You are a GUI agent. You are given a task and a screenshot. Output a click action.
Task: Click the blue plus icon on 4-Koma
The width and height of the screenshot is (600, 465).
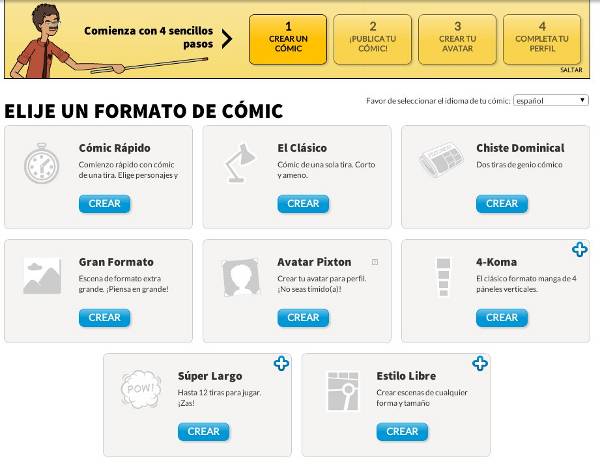[x=580, y=250]
